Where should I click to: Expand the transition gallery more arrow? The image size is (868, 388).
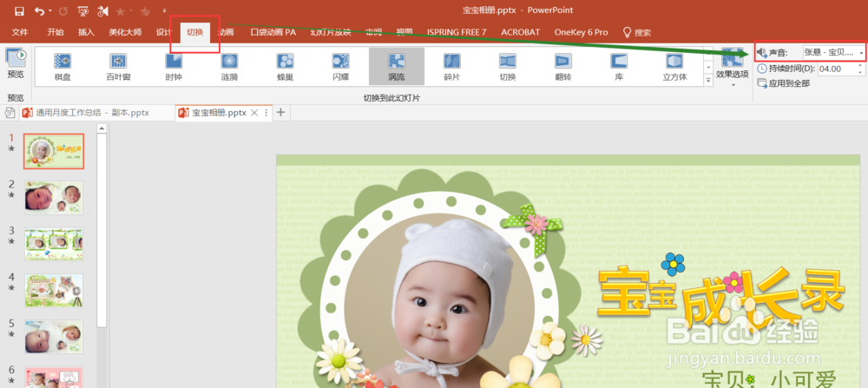[708, 80]
